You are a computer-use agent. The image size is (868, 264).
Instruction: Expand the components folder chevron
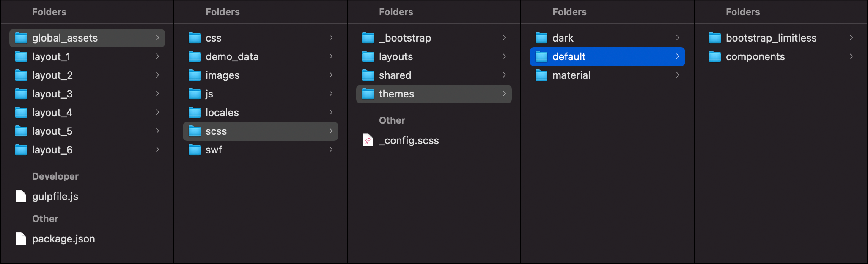point(851,56)
